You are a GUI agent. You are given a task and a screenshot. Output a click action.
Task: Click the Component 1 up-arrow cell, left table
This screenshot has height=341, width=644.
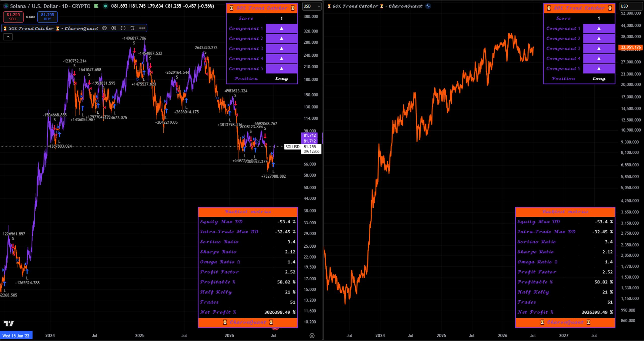pos(281,28)
